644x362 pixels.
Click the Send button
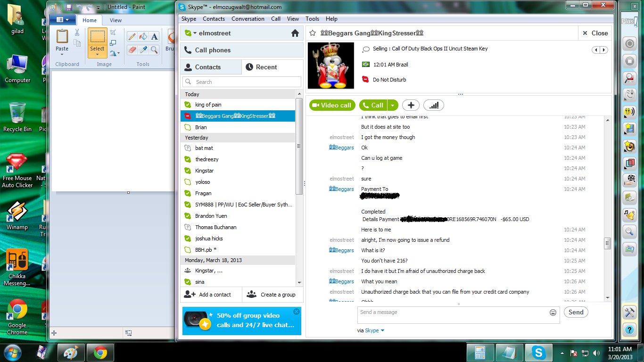click(x=576, y=312)
